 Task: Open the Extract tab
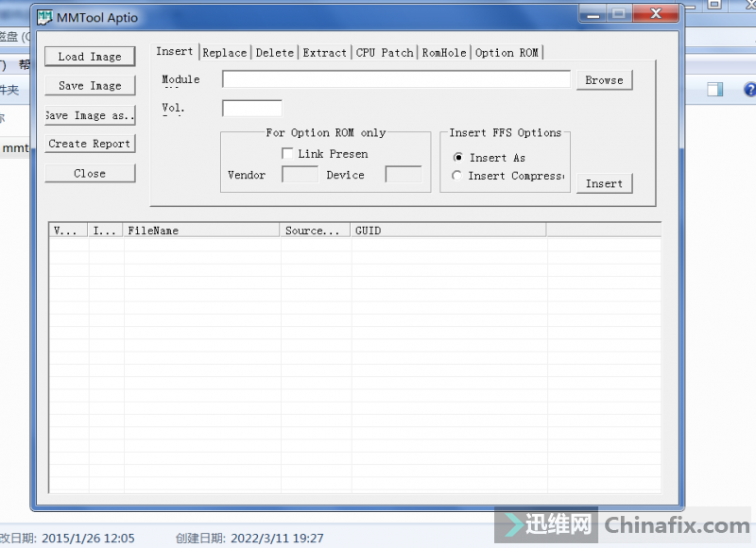[324, 53]
